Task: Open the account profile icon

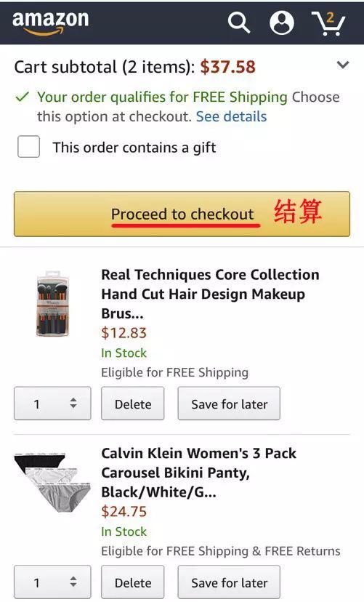Action: pyautogui.click(x=281, y=23)
